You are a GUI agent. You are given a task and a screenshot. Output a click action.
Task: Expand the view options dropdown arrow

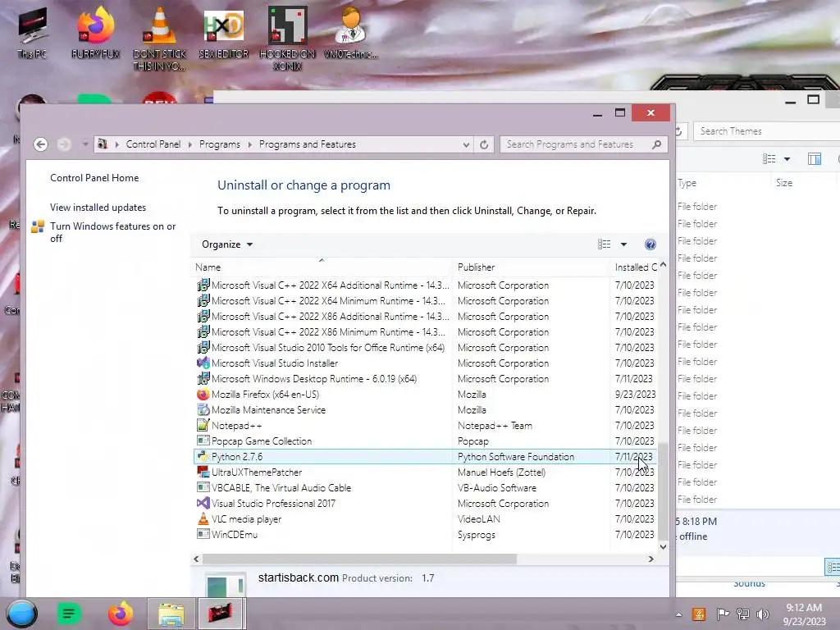click(x=623, y=244)
